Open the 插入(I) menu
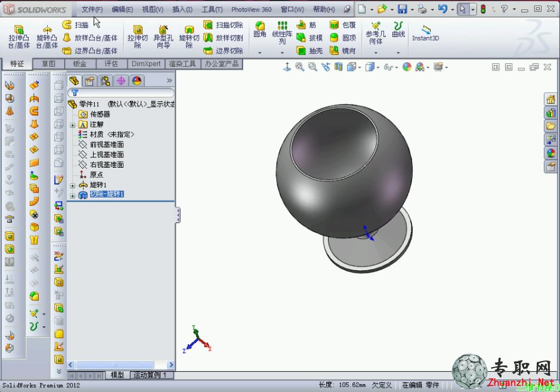The image size is (560, 392). point(182,10)
